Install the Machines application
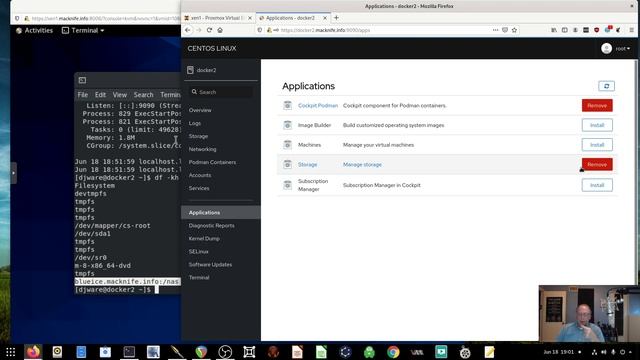The image size is (640, 360). pyautogui.click(x=597, y=145)
